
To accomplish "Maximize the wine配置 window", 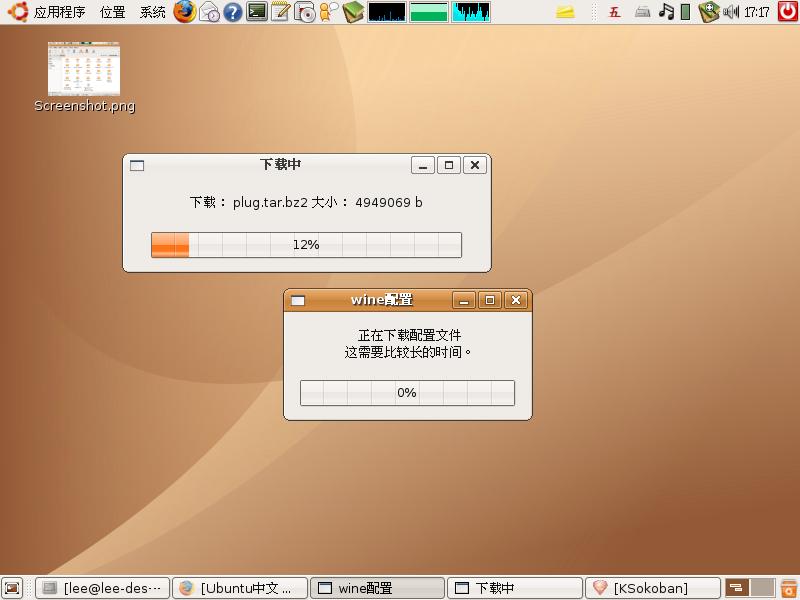I will tap(490, 300).
